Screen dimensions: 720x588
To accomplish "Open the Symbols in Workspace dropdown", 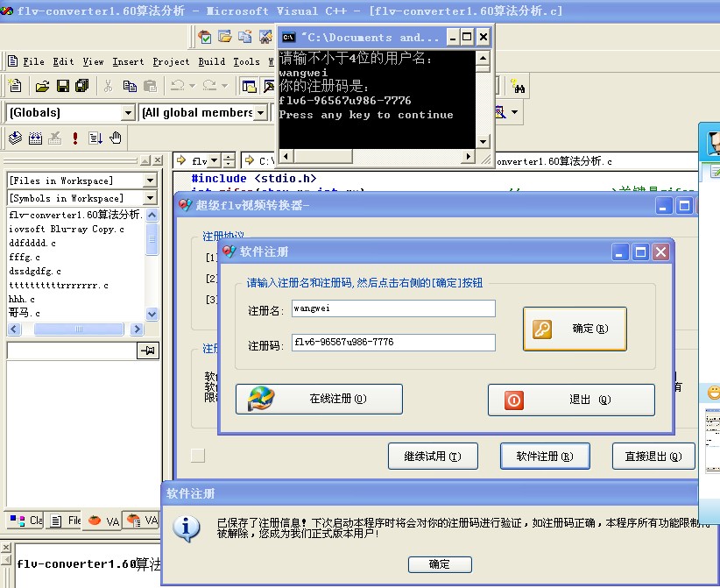I will [x=150, y=198].
